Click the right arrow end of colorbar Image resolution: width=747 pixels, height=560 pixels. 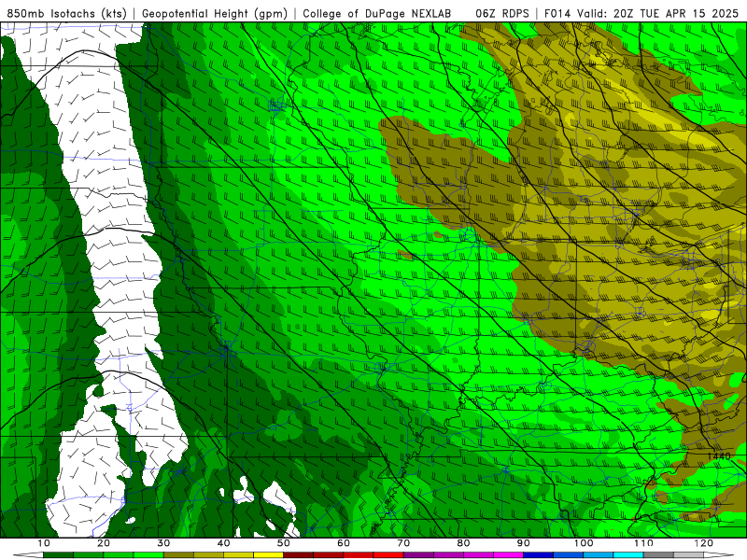tap(719, 555)
